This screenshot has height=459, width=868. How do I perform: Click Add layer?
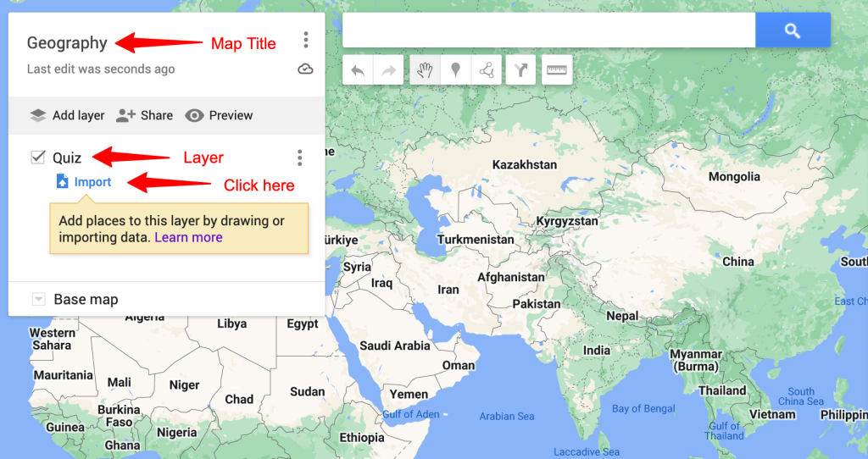tap(67, 115)
